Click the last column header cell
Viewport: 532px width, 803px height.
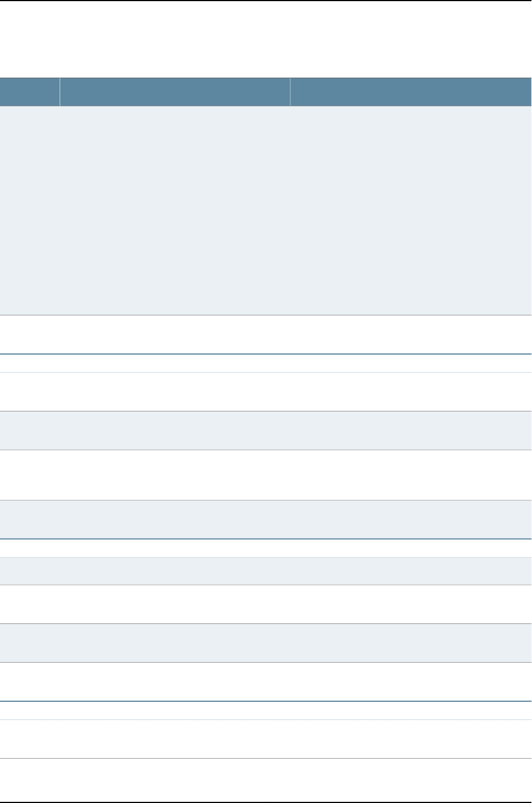point(411,92)
